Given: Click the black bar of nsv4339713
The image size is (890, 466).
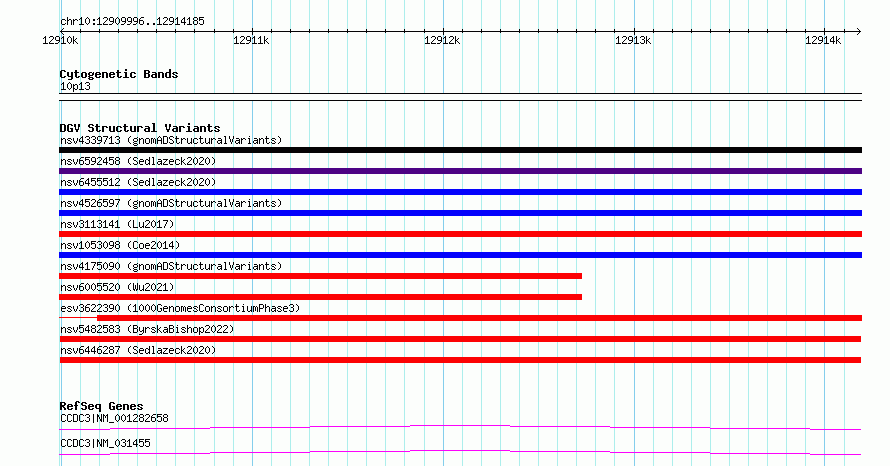Looking at the screenshot, I should point(460,150).
